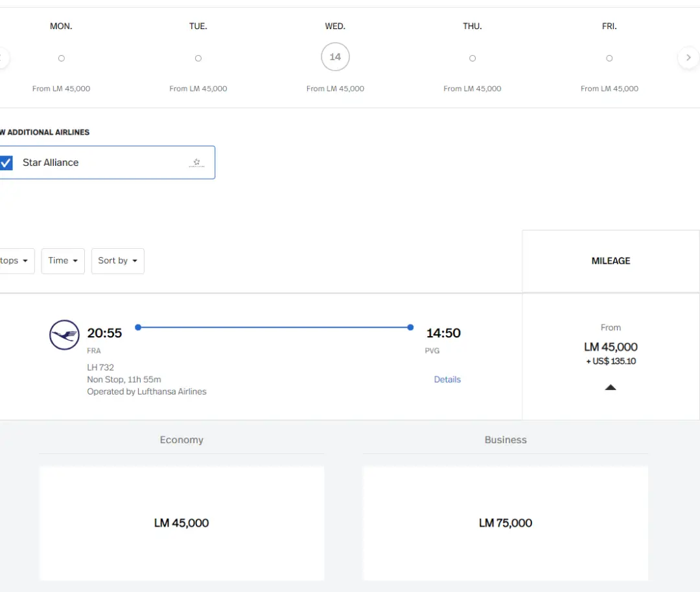
Task: Open the Time filter dropdown
Action: tap(63, 260)
